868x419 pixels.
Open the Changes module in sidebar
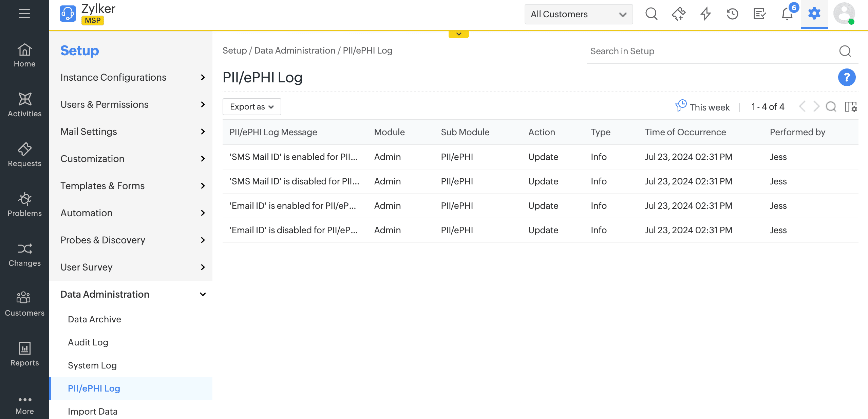[x=24, y=254]
